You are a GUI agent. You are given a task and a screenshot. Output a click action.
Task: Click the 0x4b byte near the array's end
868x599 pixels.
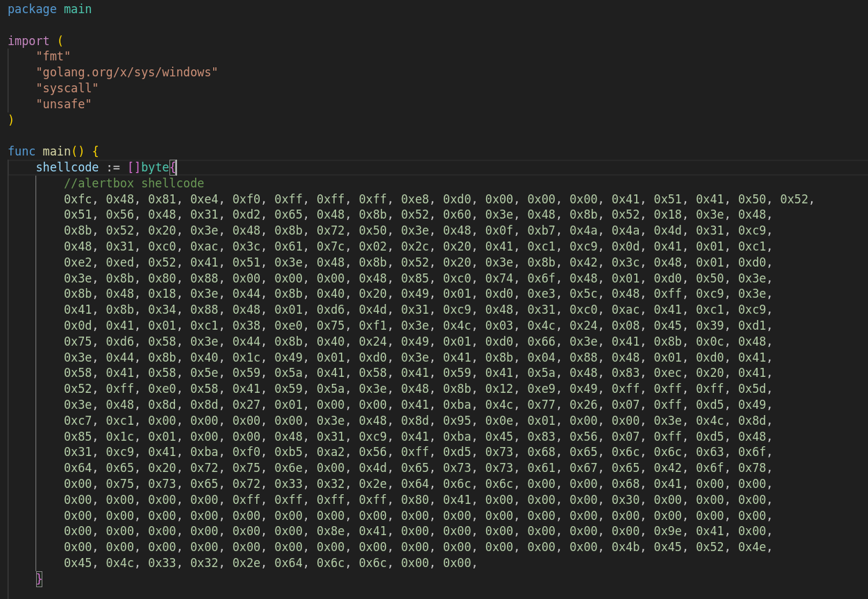pyautogui.click(x=625, y=547)
